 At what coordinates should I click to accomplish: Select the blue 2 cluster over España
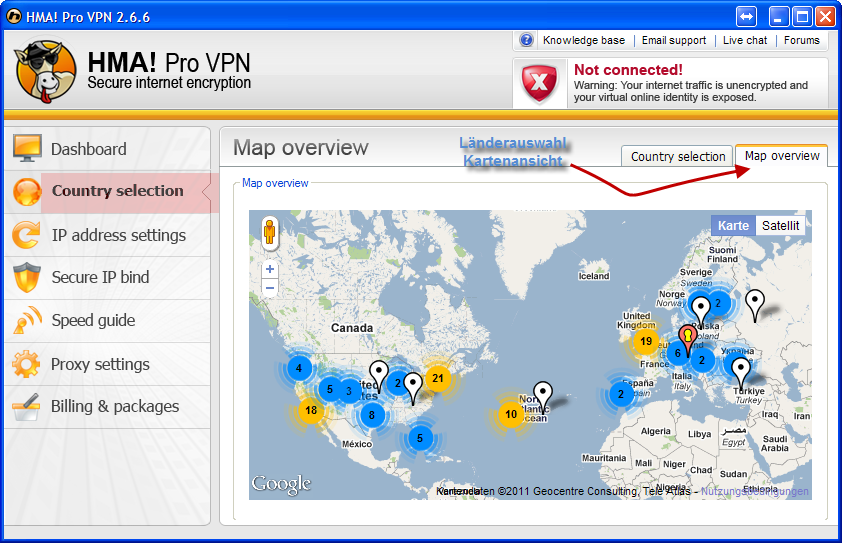621,394
